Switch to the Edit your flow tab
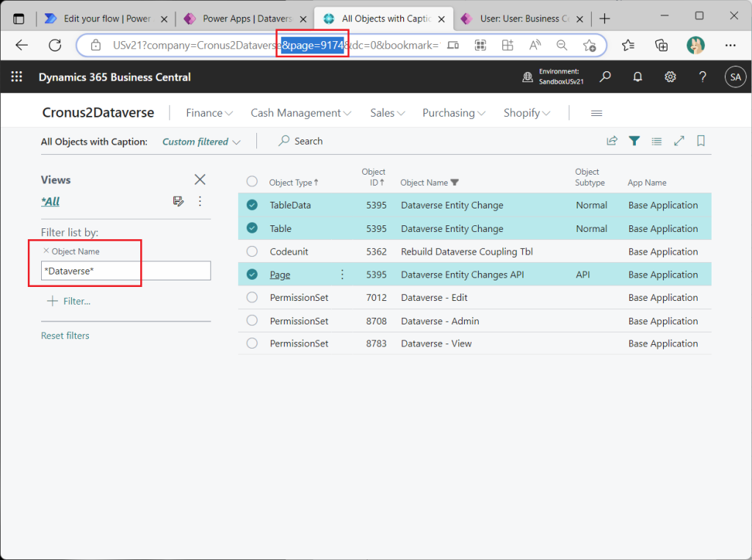The height and width of the screenshot is (560, 752). (107, 18)
